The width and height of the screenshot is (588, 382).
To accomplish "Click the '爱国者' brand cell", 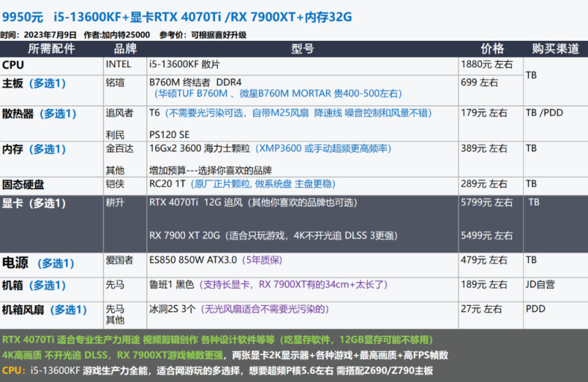I will [x=120, y=260].
